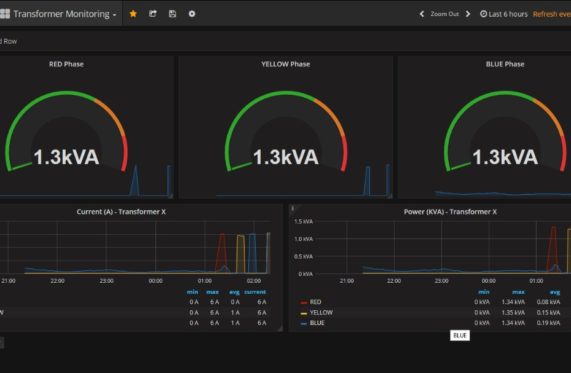Viewport: 571px width, 373px height.
Task: Sort Power legend by max column
Action: [518, 292]
